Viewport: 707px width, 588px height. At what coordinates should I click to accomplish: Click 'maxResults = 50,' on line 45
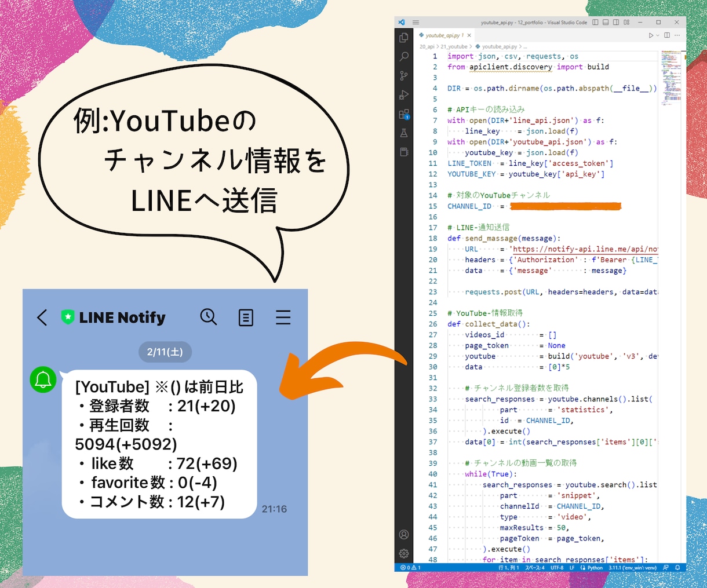(x=534, y=528)
